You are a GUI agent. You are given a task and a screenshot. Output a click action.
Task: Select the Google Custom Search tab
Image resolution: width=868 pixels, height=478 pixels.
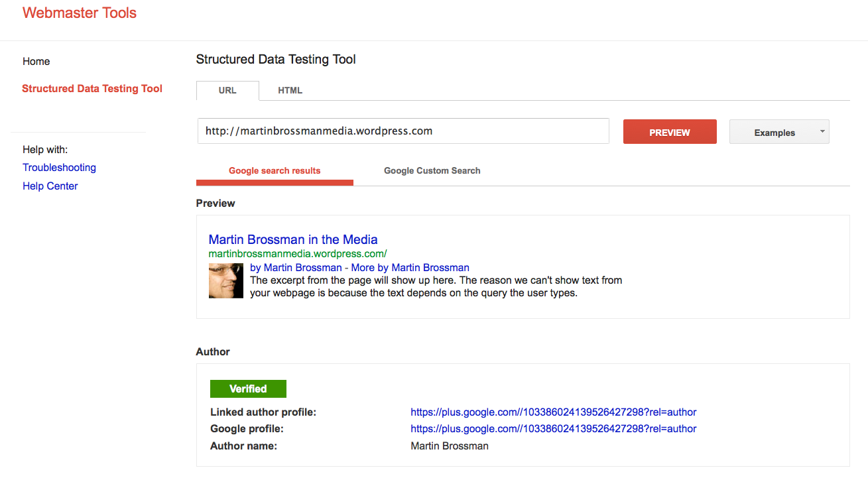click(432, 171)
